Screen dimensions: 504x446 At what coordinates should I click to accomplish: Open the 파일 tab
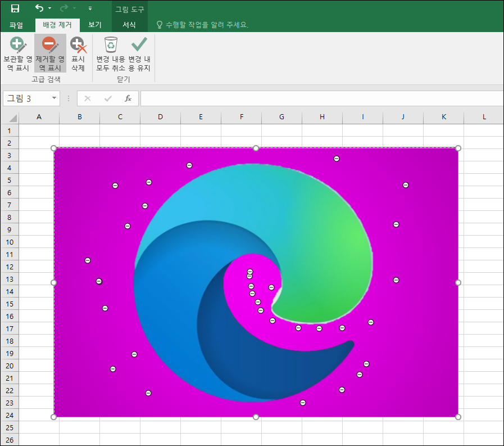[x=16, y=25]
